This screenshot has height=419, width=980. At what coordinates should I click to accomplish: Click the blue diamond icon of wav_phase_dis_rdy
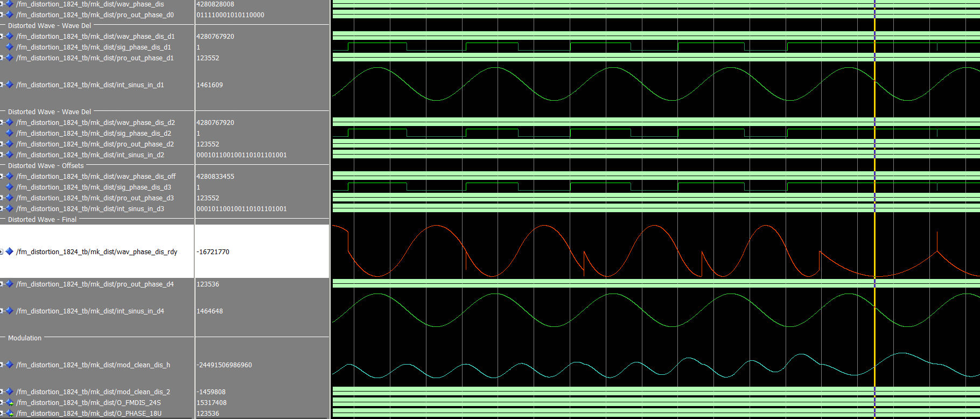(x=9, y=252)
